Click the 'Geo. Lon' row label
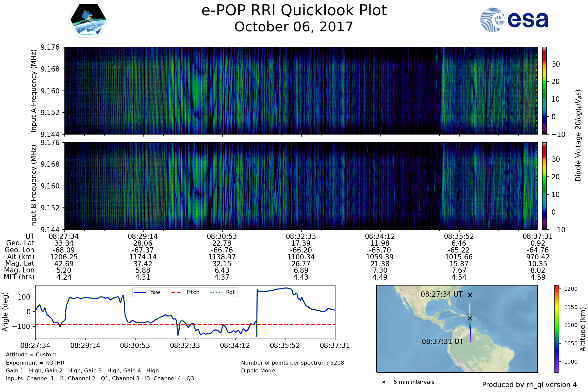 (20, 250)
